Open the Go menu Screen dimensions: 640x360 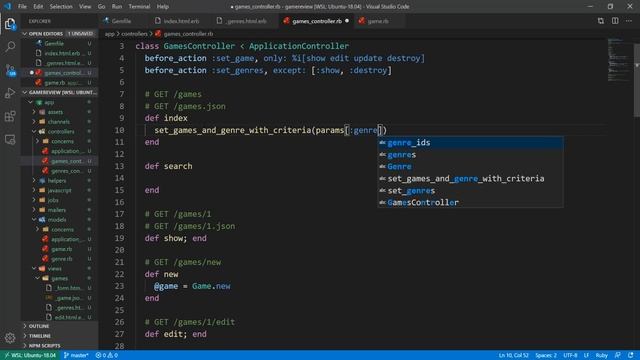click(101, 7)
